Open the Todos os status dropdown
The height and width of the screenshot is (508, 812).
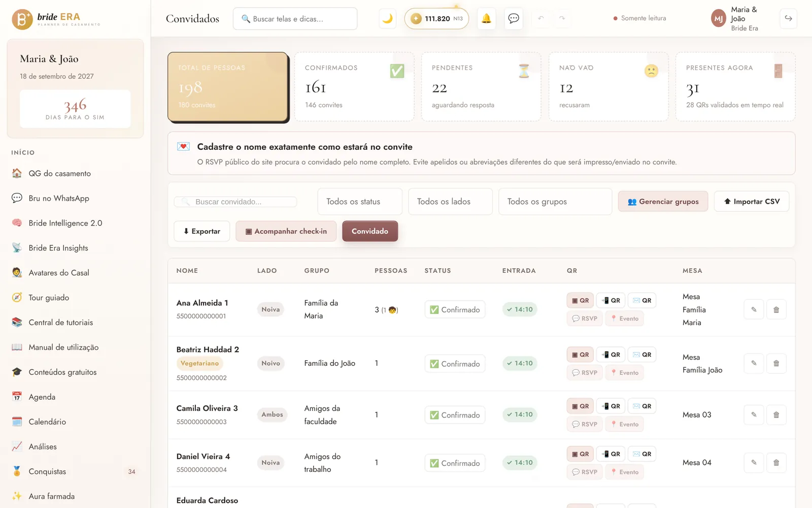[x=360, y=202]
